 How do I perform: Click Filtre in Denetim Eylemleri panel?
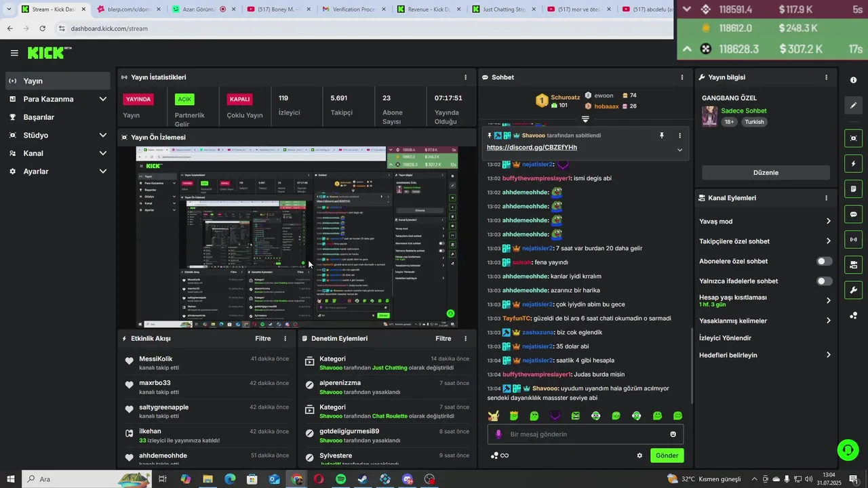click(x=443, y=338)
